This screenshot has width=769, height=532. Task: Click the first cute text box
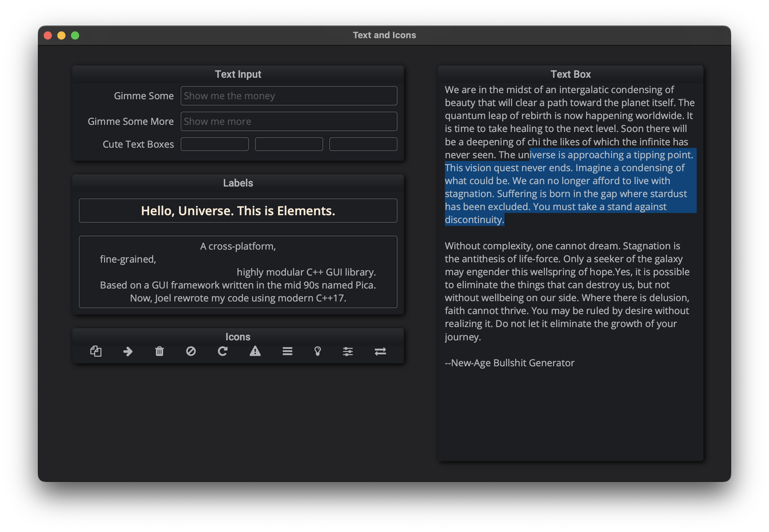[x=214, y=144]
